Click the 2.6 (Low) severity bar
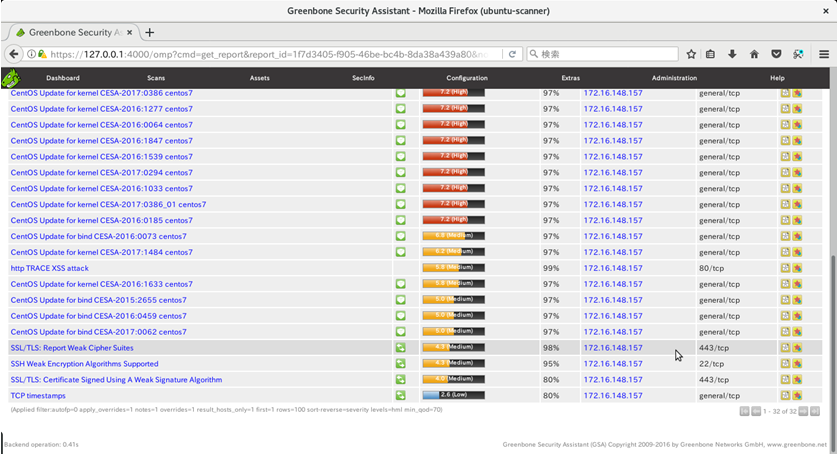This screenshot has width=837, height=455. tap(454, 395)
